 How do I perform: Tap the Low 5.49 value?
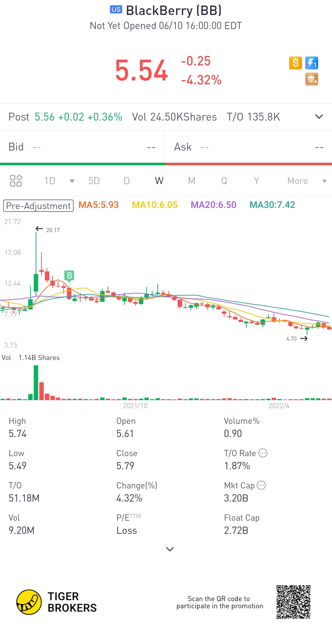[18, 466]
